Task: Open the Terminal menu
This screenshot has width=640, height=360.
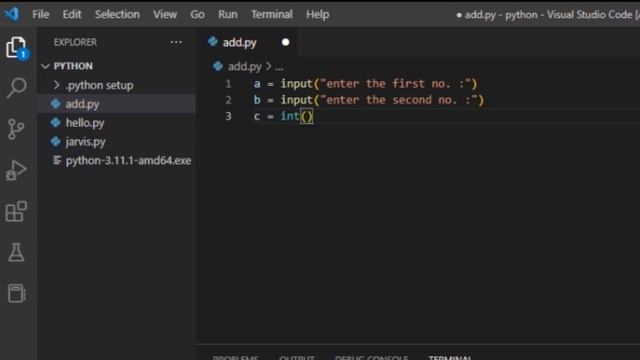Action: click(x=272, y=14)
